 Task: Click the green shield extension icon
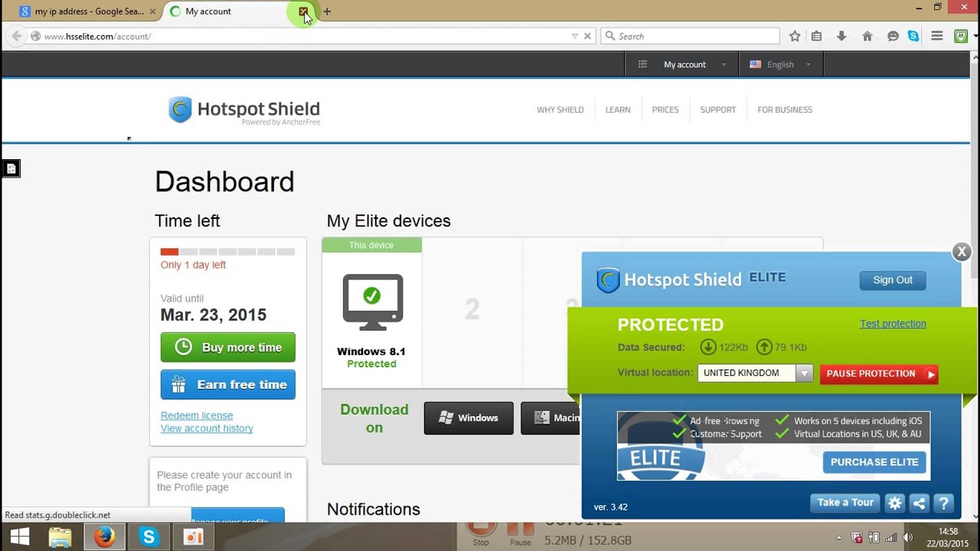click(x=961, y=36)
